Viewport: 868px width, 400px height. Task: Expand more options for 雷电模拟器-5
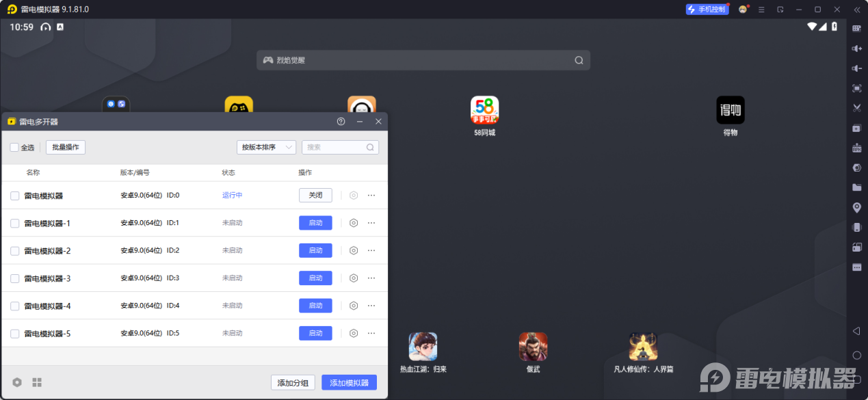pos(371,333)
